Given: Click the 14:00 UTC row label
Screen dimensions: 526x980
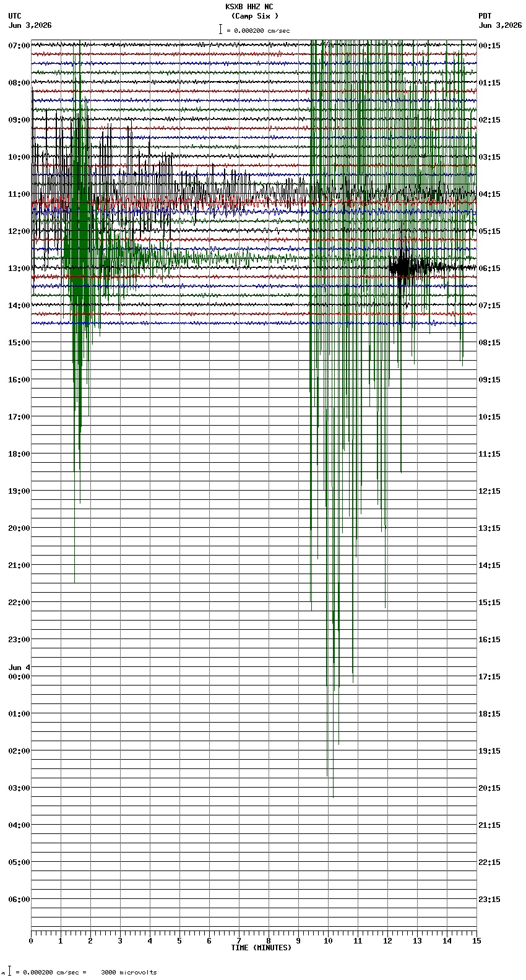Looking at the screenshot, I should pos(19,305).
